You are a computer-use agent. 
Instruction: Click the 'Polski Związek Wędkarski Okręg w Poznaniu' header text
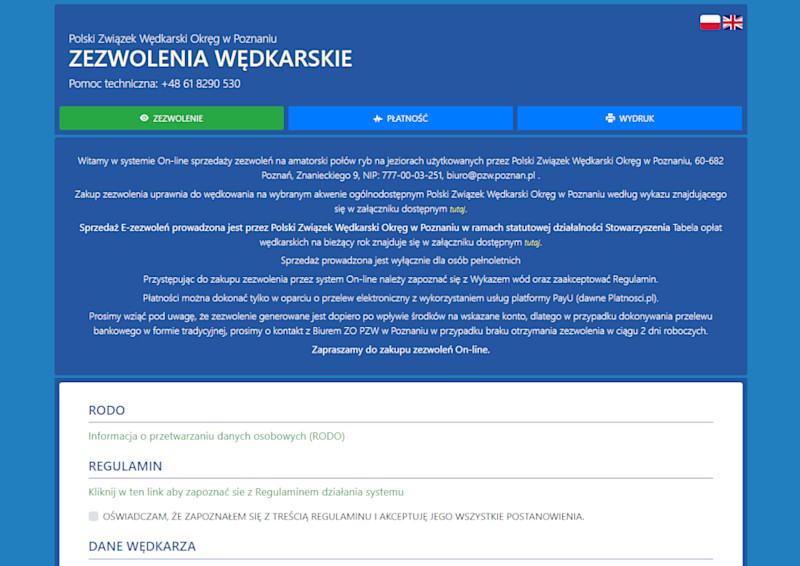[x=172, y=39]
